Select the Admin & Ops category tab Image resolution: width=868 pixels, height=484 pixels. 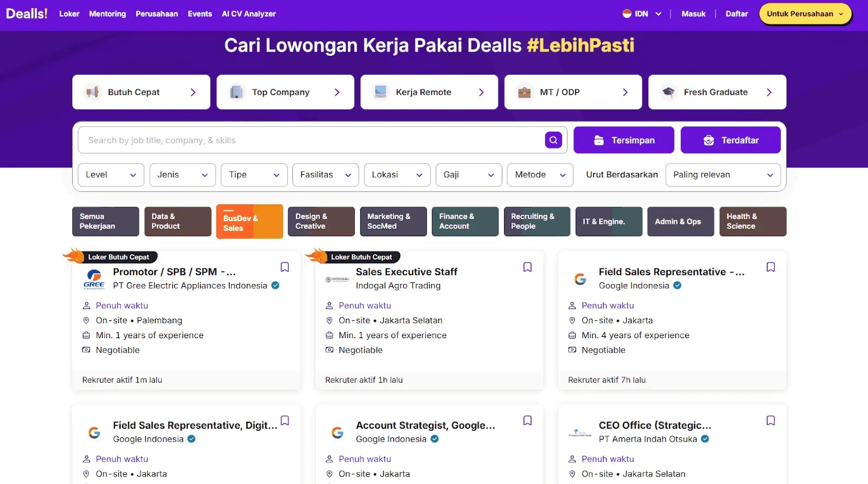coord(681,221)
